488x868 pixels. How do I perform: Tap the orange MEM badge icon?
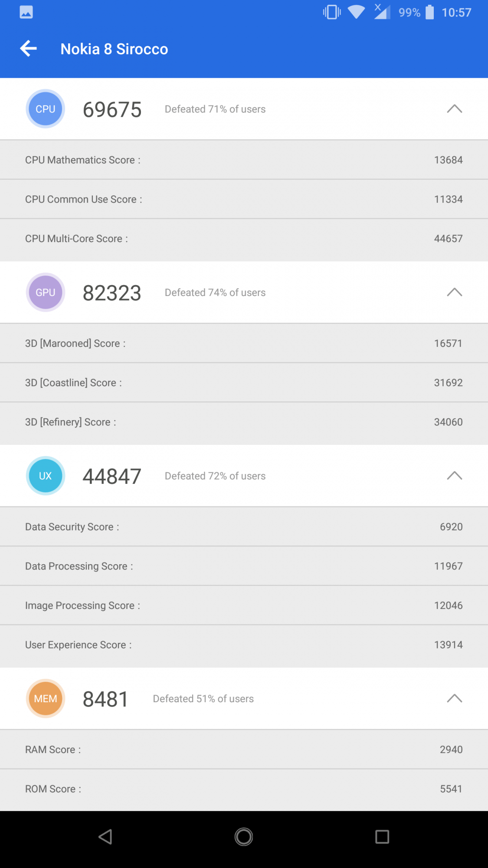(x=46, y=698)
